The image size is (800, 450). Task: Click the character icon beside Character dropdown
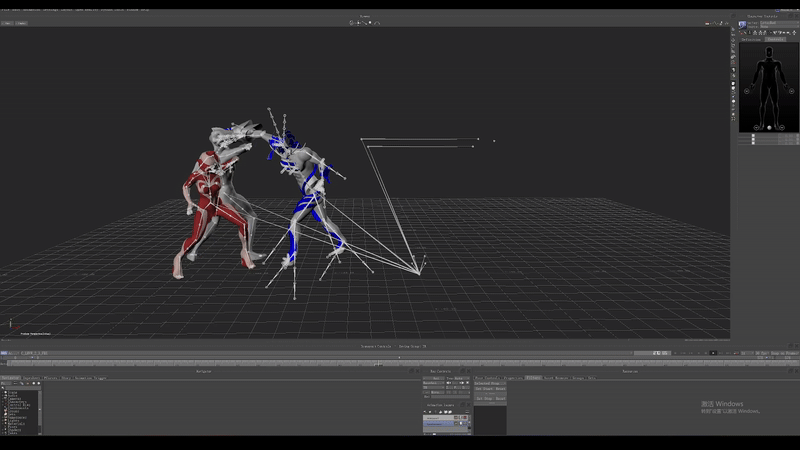tap(742, 24)
